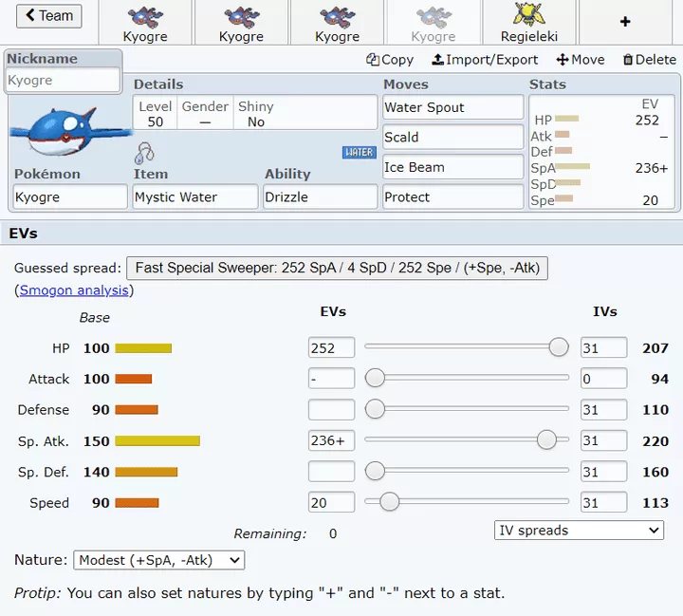Click the Defense IV input box
Image resolution: width=683 pixels, height=616 pixels.
click(603, 409)
